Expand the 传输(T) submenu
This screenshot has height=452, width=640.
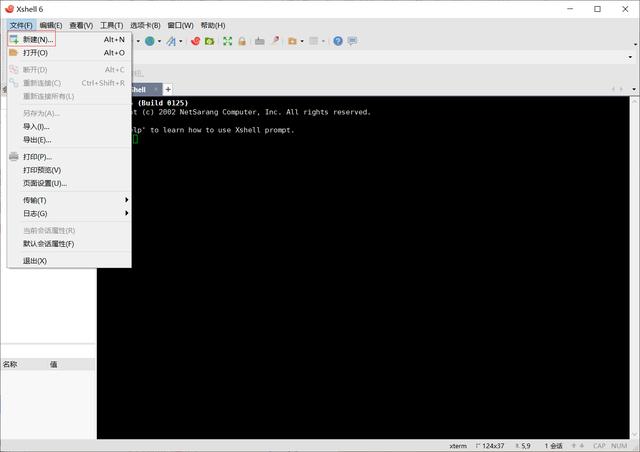point(69,200)
